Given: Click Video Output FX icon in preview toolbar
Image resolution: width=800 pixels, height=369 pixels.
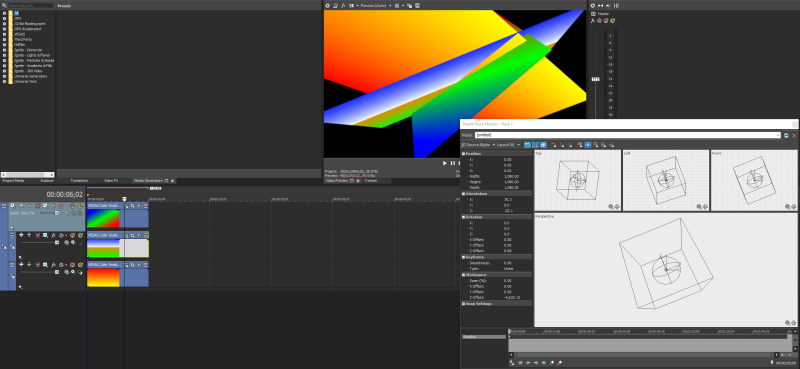Looking at the screenshot, I should [343, 5].
